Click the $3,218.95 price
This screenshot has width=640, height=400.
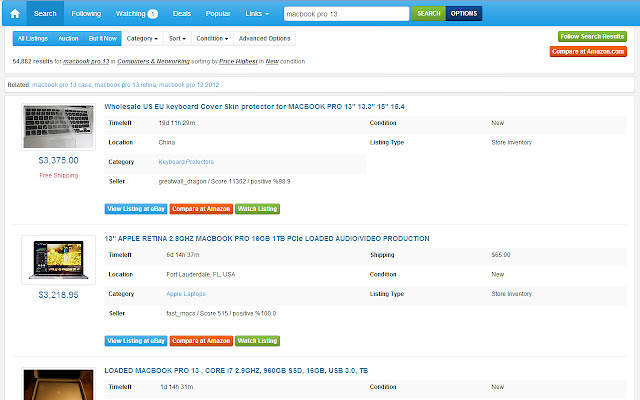point(58,295)
